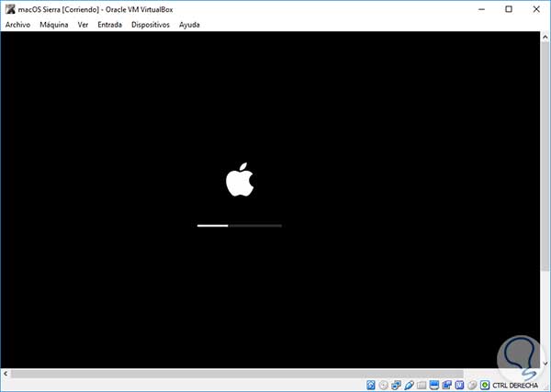
Task: Click the video capture status icon
Action: point(446,385)
